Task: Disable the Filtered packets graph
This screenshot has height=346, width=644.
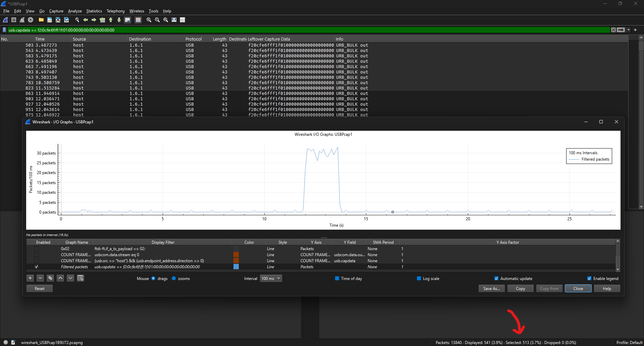Action: (36, 267)
